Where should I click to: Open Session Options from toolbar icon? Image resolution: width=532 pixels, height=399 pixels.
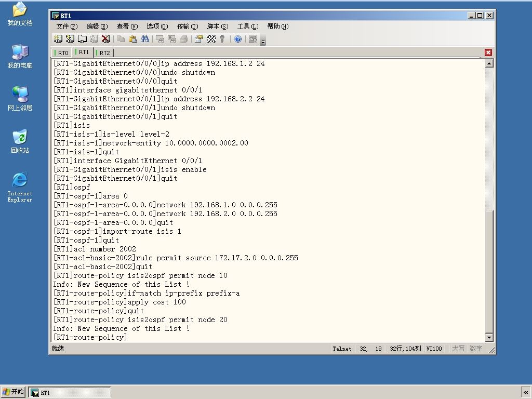point(199,39)
